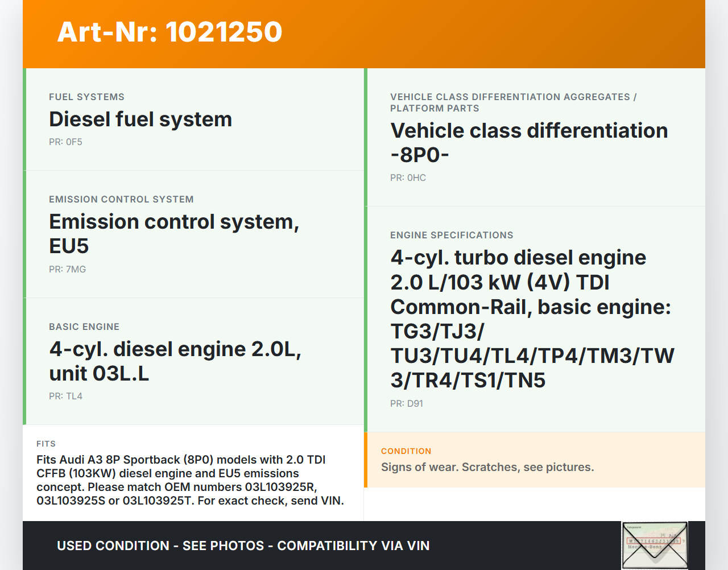The height and width of the screenshot is (570, 728).
Task: Click the Fits Audi A3 8P Sportback description
Action: click(190, 480)
